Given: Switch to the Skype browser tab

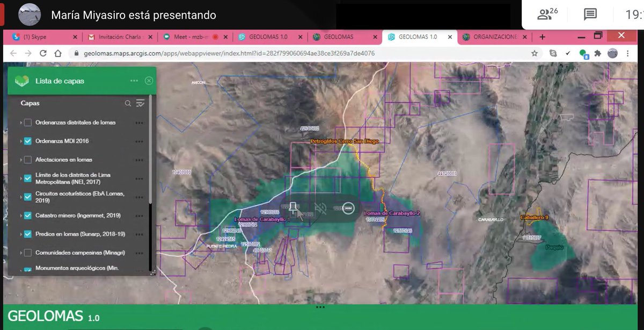Looking at the screenshot, I should click(42, 37).
